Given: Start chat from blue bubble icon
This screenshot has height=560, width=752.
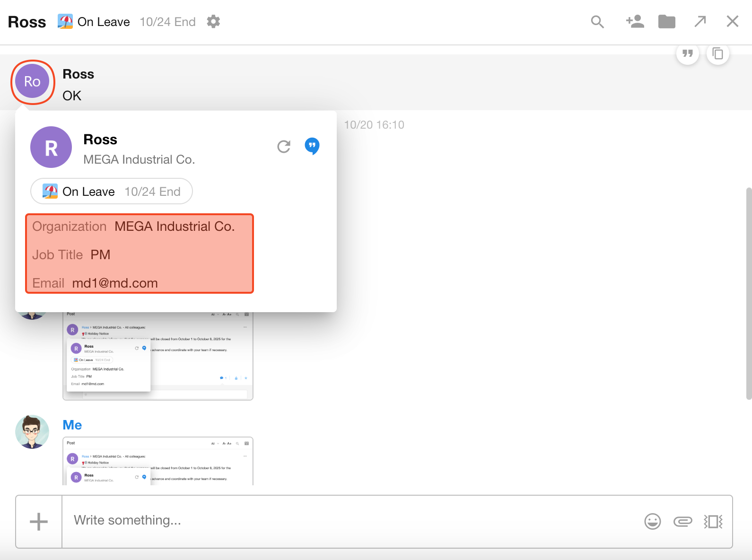Looking at the screenshot, I should pyautogui.click(x=312, y=146).
